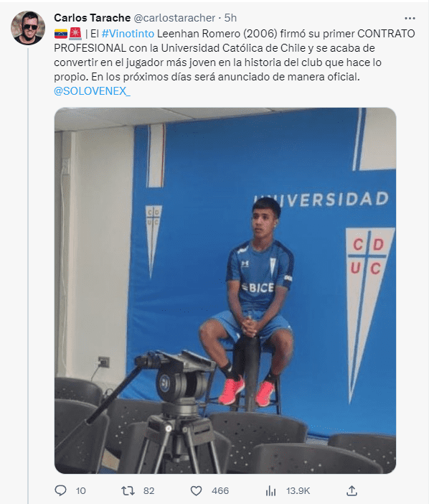Open the @SOLOVENEX_ mention link
This screenshot has width=429, height=504.
point(92,91)
